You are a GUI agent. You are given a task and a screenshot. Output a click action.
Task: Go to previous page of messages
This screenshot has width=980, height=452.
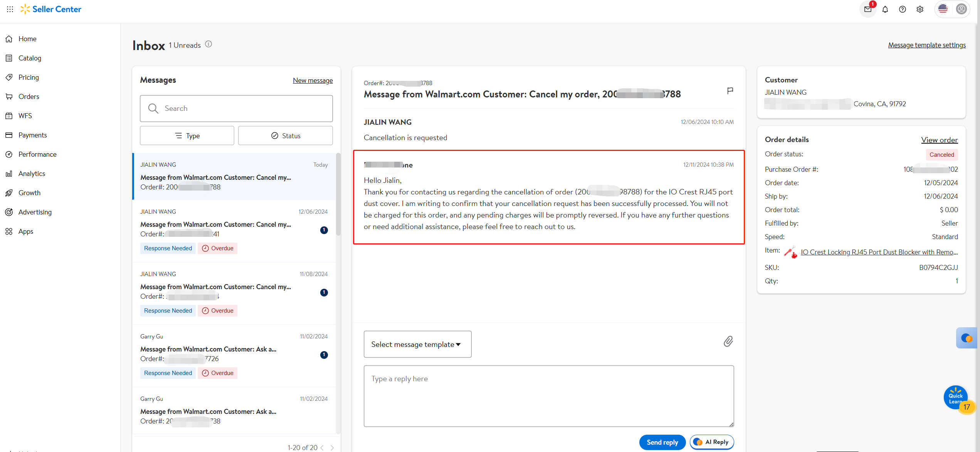point(322,448)
